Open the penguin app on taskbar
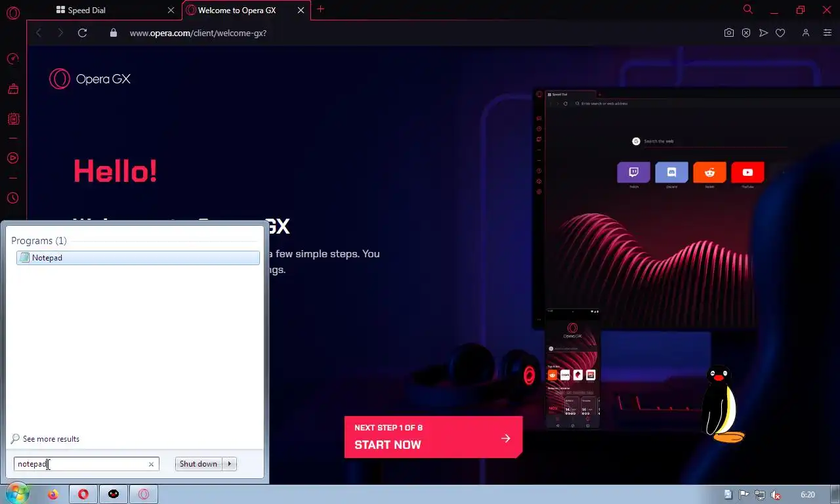 coord(114,494)
